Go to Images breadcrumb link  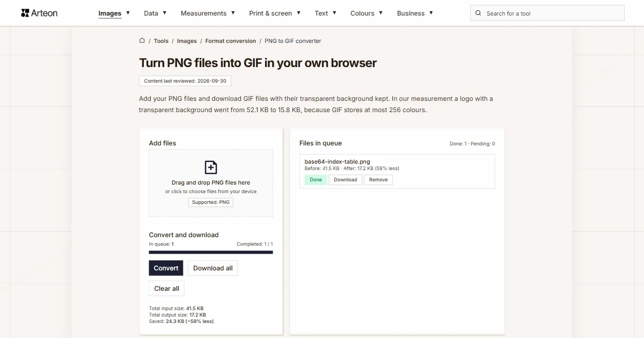[x=187, y=41]
